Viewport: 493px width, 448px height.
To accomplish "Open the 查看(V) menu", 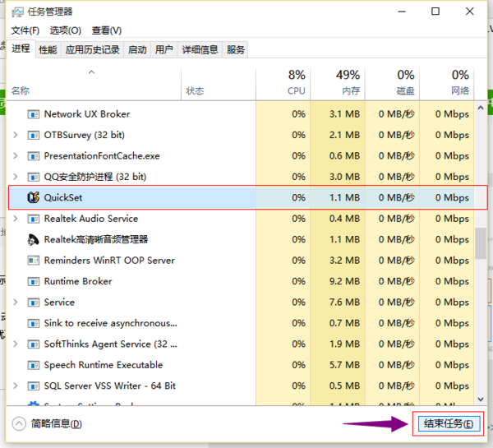I will (107, 30).
